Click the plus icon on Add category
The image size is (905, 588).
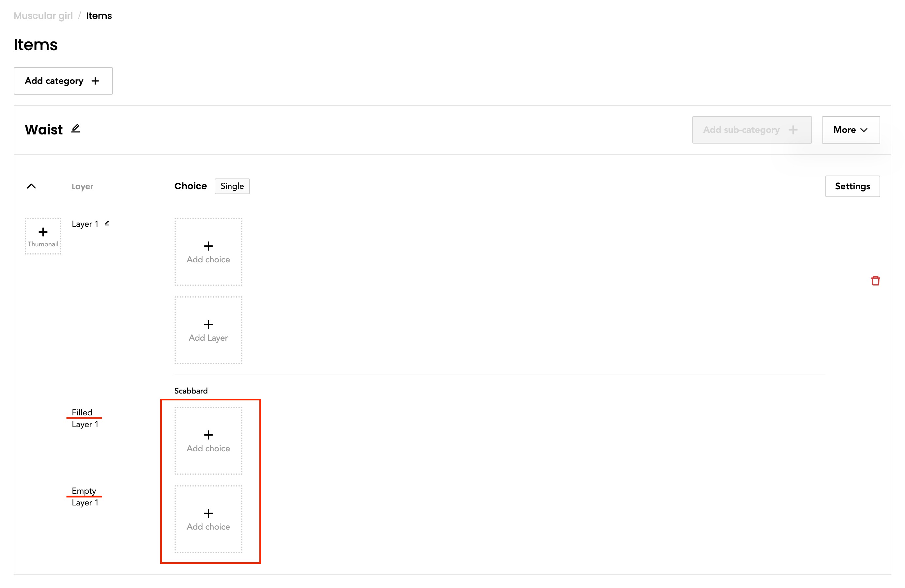(x=96, y=81)
